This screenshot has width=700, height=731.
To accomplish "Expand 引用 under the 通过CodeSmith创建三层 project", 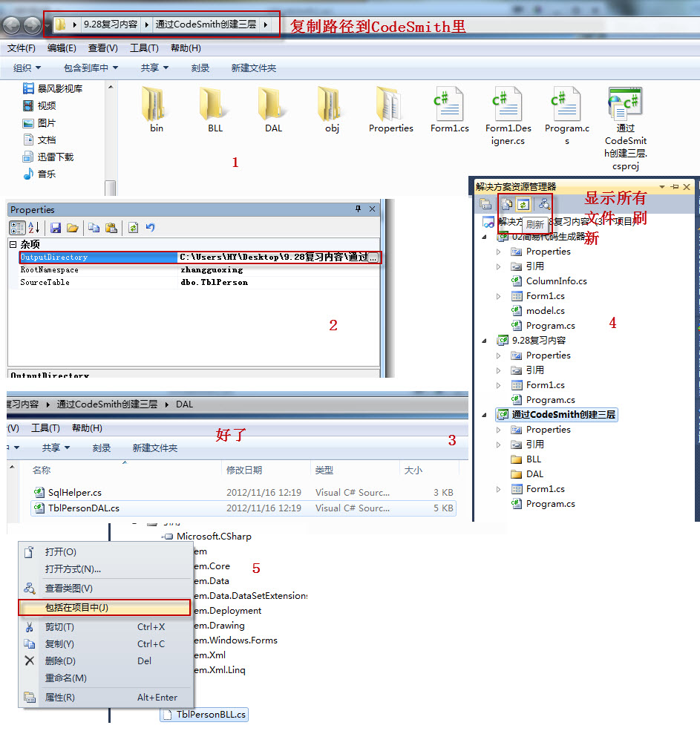I will point(499,445).
